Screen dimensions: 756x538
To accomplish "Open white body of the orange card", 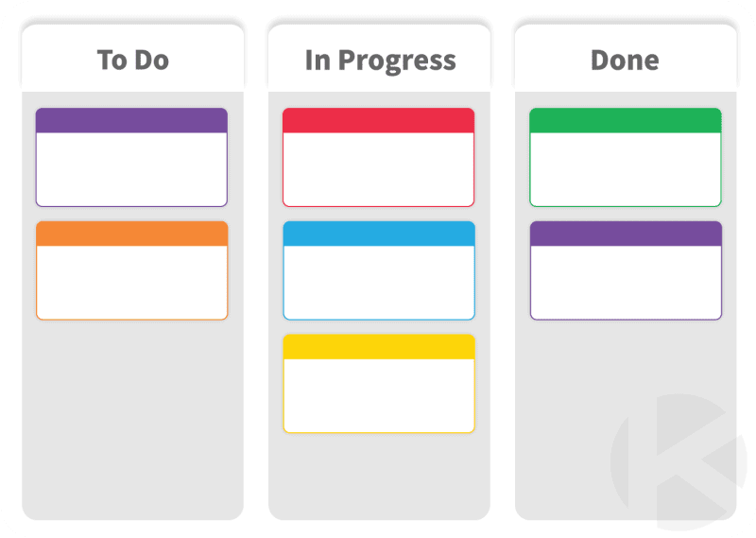I will click(x=131, y=282).
